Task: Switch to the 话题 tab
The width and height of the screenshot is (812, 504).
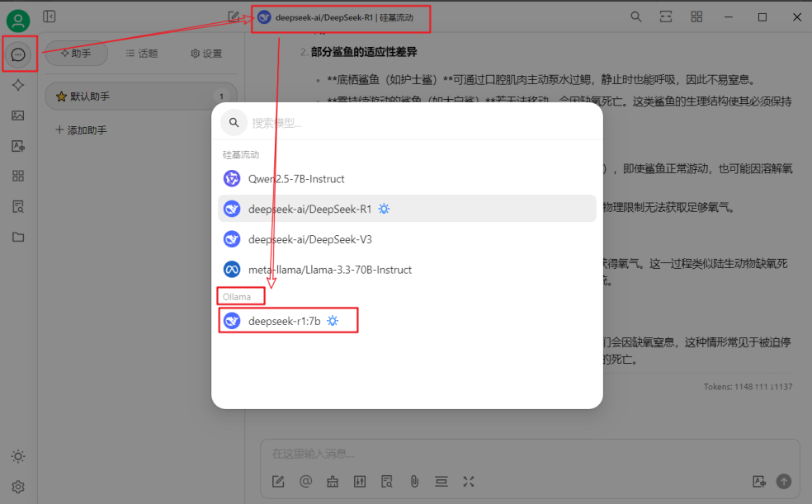Action: [x=142, y=54]
